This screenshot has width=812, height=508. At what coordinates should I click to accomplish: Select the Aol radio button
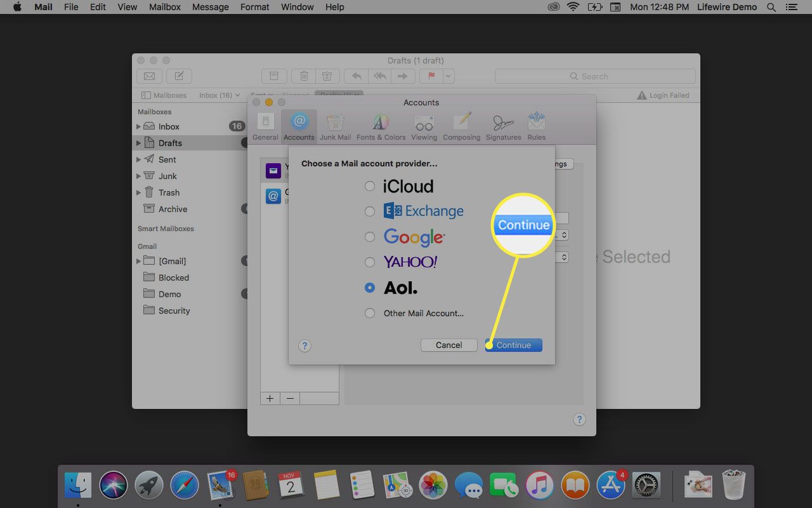tap(370, 288)
